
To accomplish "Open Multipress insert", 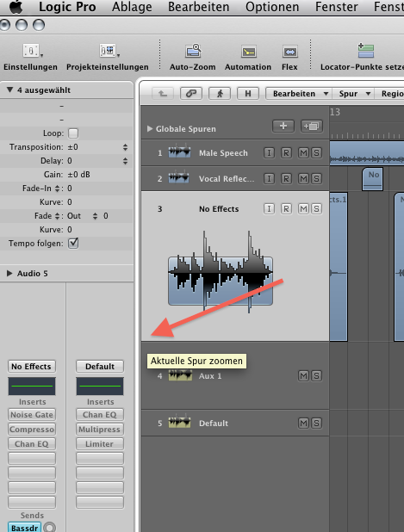I will pos(100,430).
